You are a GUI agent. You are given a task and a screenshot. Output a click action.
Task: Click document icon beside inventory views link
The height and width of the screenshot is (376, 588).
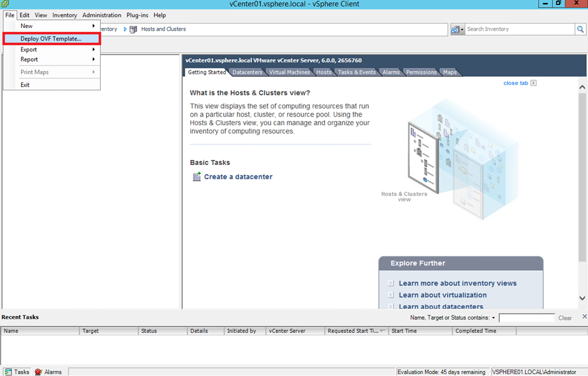pos(391,283)
